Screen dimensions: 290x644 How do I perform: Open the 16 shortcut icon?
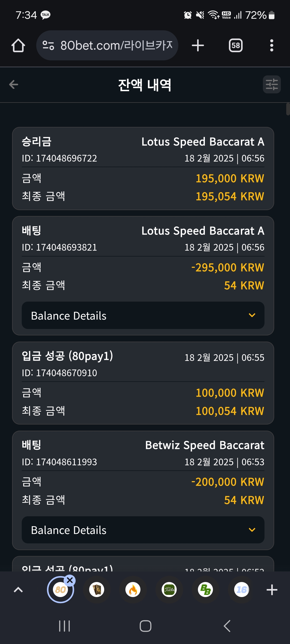tap(242, 590)
